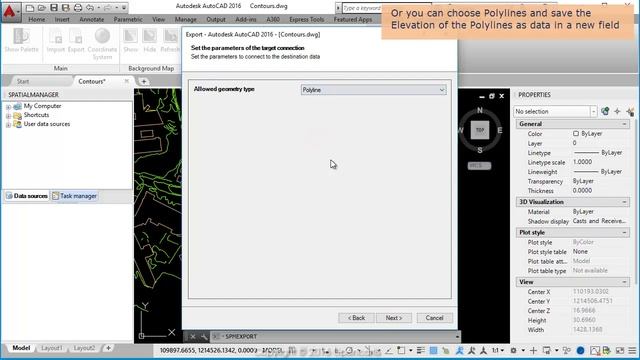Click the Save As icon in quick access toolbar
This screenshot has height=360, width=640.
pyautogui.click(x=65, y=8)
